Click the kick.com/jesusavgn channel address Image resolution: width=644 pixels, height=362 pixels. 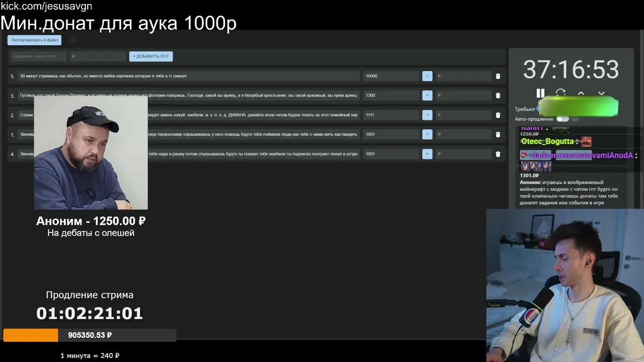click(x=46, y=7)
